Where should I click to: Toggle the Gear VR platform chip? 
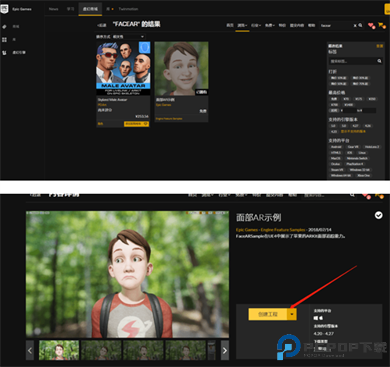(353, 147)
